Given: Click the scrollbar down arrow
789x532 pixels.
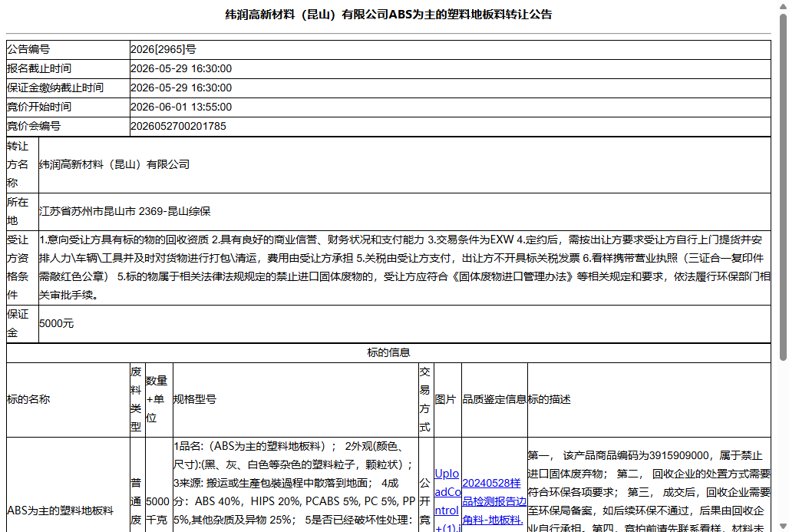Looking at the screenshot, I should click(783, 527).
